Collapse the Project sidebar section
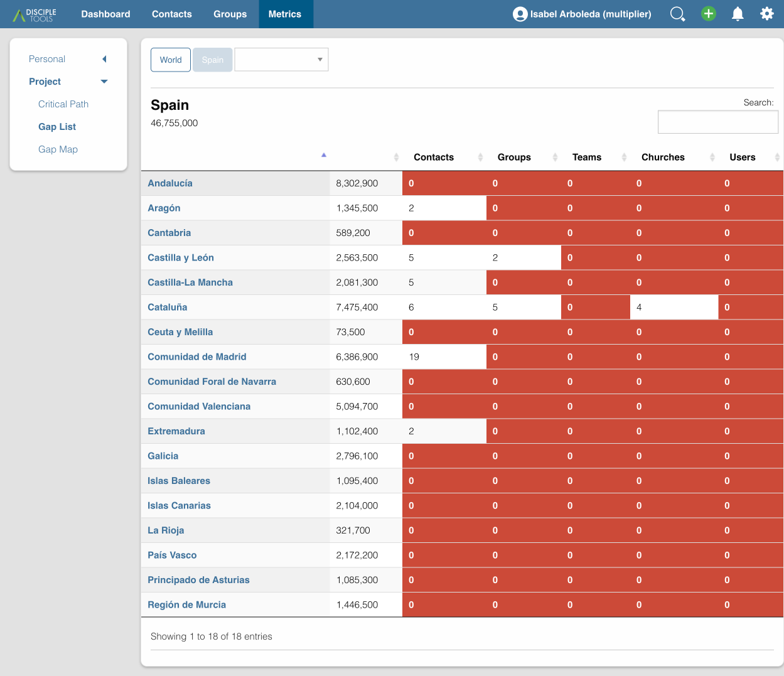784x676 pixels. tap(104, 82)
